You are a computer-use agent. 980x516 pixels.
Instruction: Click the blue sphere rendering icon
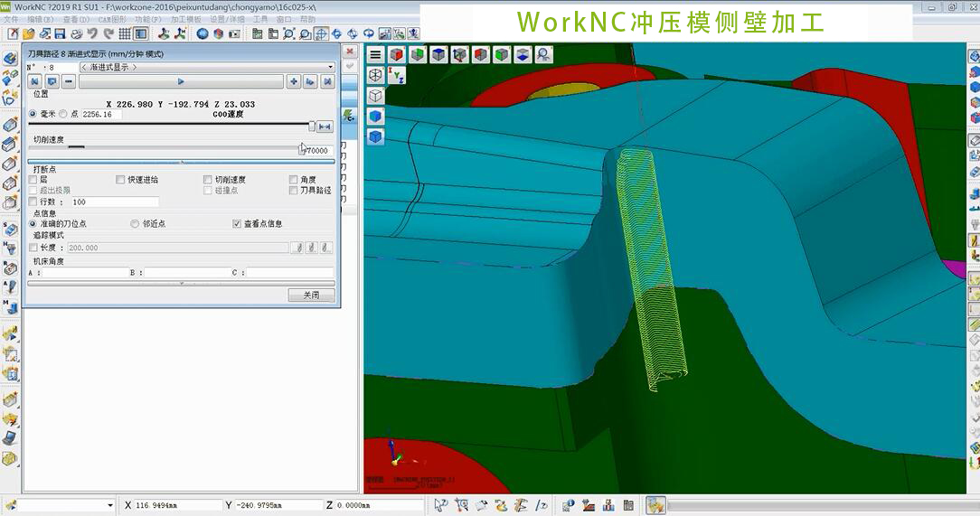click(202, 33)
